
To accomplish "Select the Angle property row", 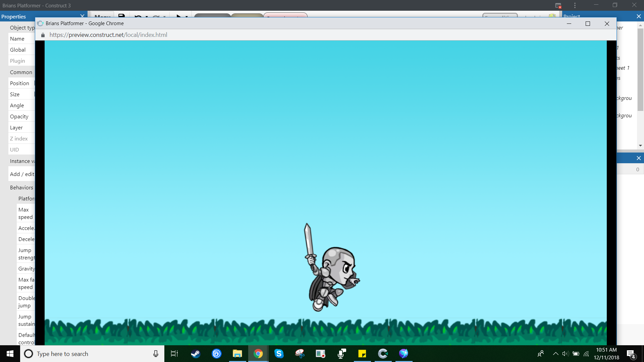I will (21, 106).
